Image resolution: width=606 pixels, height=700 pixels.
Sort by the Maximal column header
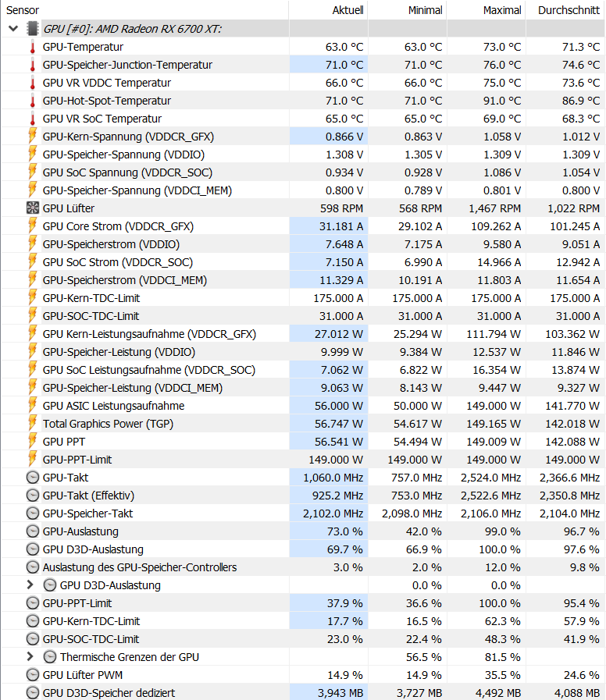487,10
